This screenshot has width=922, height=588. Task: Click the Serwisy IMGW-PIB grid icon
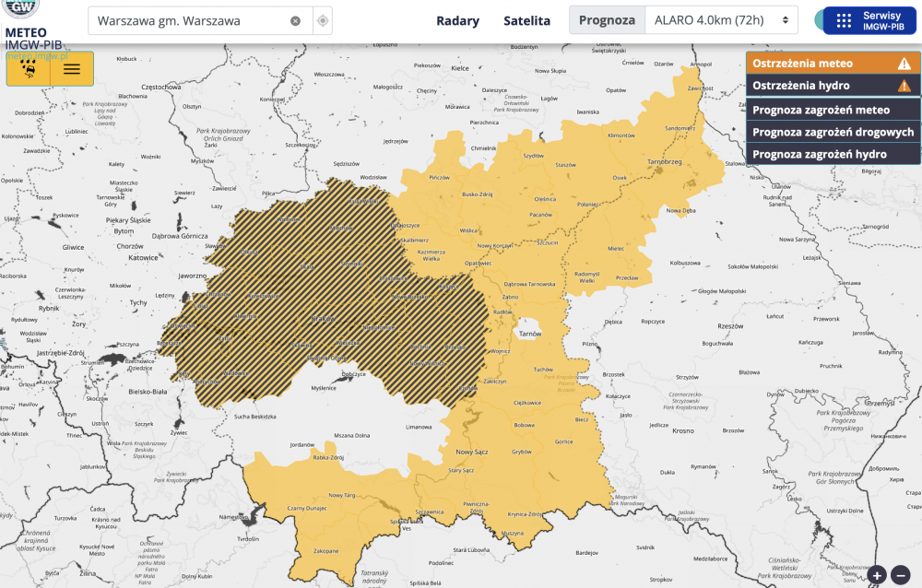(x=843, y=20)
